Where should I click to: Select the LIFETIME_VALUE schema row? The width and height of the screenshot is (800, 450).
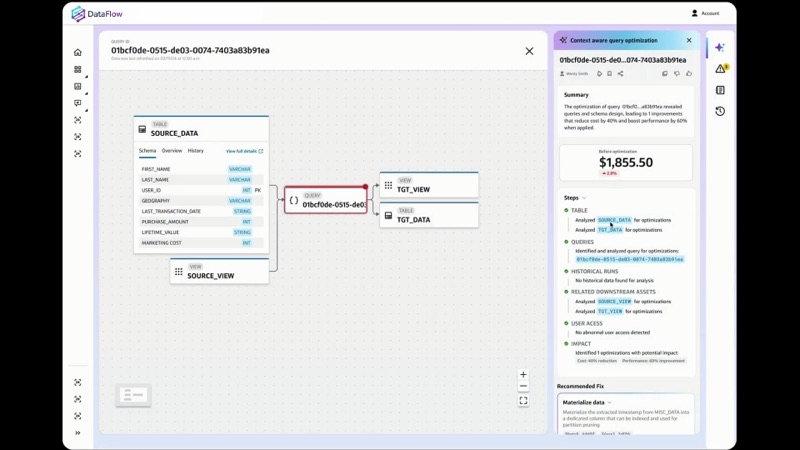[x=202, y=232]
